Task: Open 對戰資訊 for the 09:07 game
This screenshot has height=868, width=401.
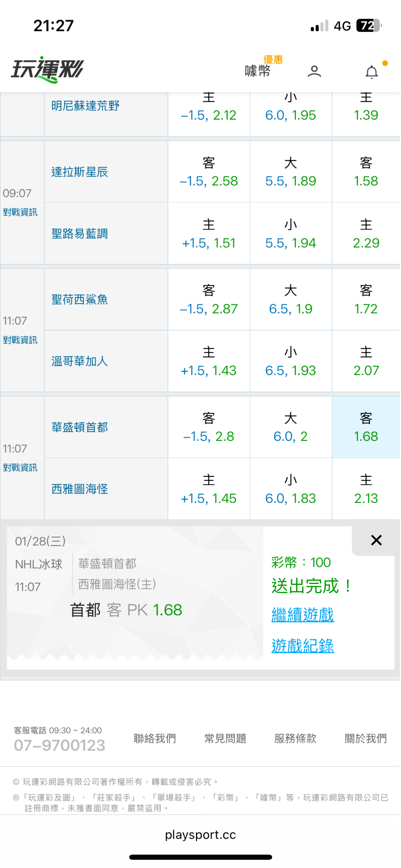Action: point(20,212)
